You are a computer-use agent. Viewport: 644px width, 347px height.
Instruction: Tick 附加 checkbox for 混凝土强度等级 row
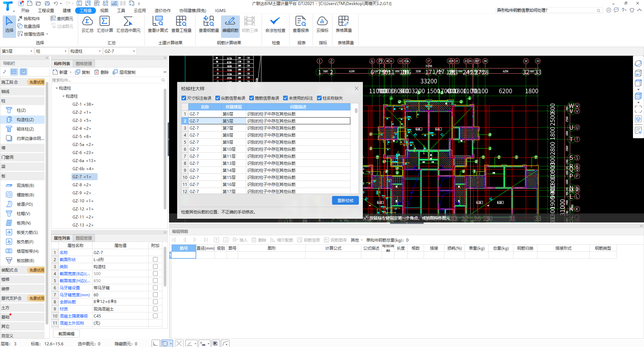click(x=155, y=316)
